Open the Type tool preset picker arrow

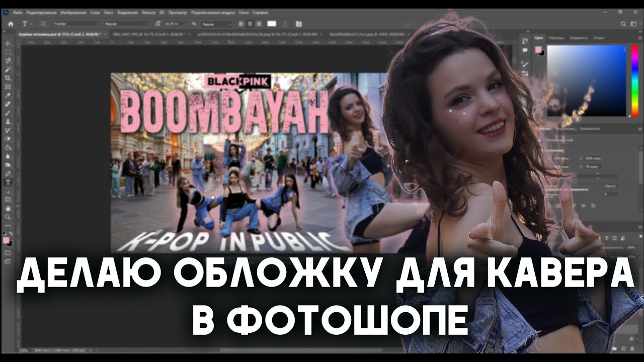tap(31, 24)
